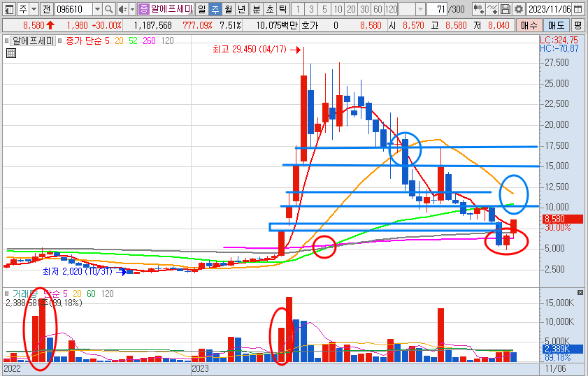
Task: Click the 최고 29,450 (04/17) high label
Action: point(250,50)
